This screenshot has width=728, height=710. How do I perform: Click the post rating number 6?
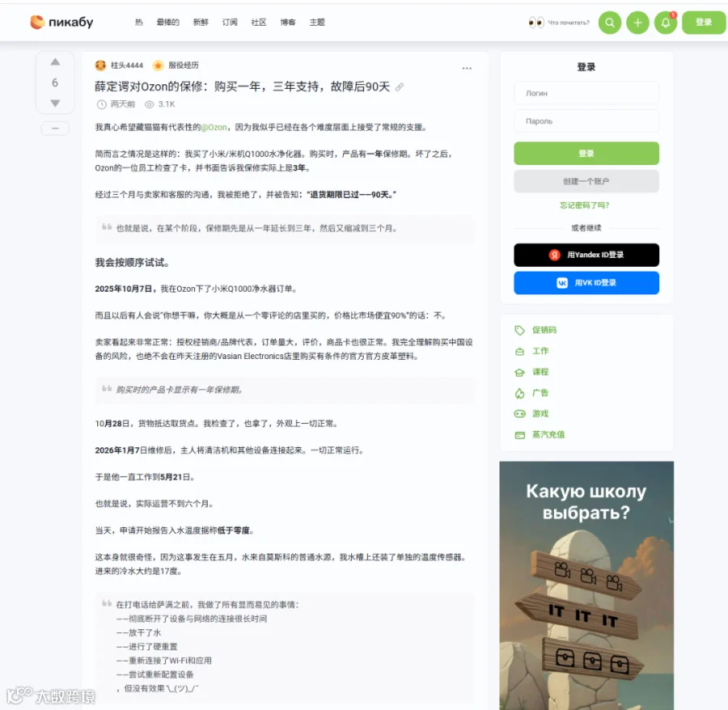coord(55,82)
